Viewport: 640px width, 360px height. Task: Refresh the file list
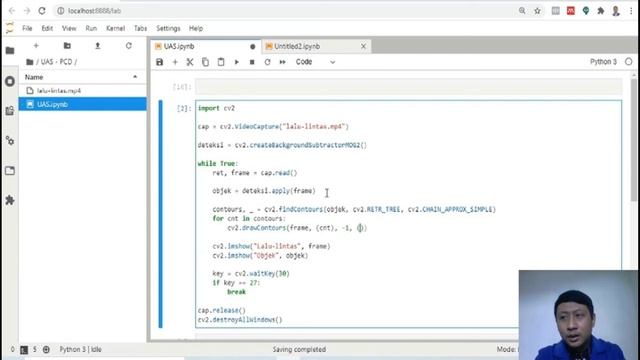coord(129,46)
